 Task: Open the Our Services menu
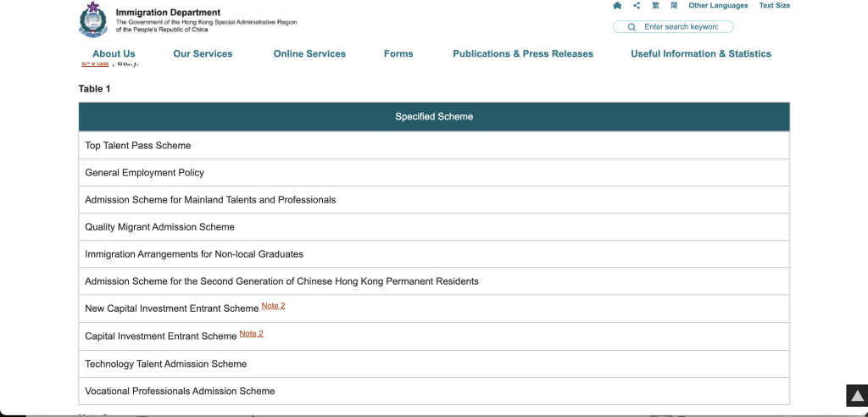tap(203, 53)
